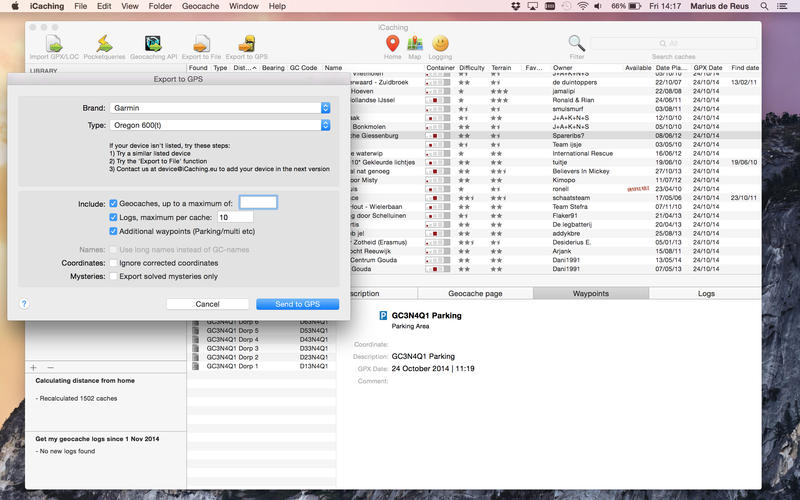The width and height of the screenshot is (800, 500).
Task: Sort by the Difficulty column header
Action: coord(472,68)
